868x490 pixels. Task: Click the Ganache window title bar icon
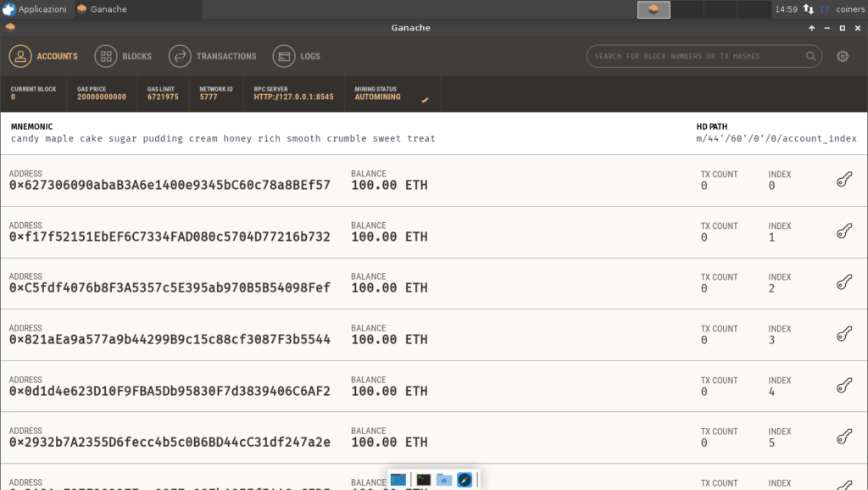[10, 27]
